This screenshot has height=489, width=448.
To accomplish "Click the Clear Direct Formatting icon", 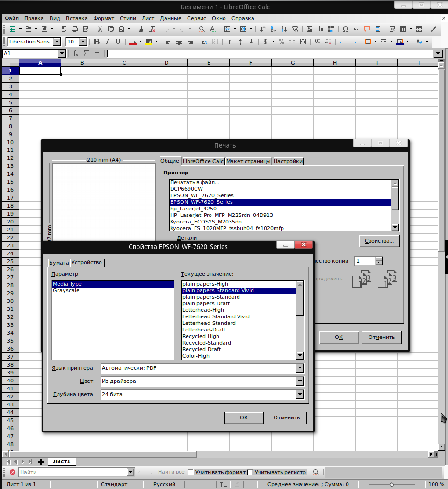I will click(x=152, y=29).
